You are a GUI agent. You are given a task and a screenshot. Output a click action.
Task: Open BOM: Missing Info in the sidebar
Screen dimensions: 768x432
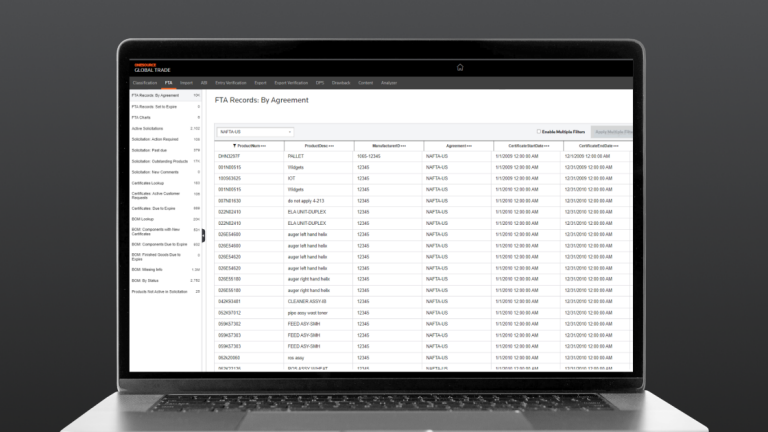[x=148, y=269]
